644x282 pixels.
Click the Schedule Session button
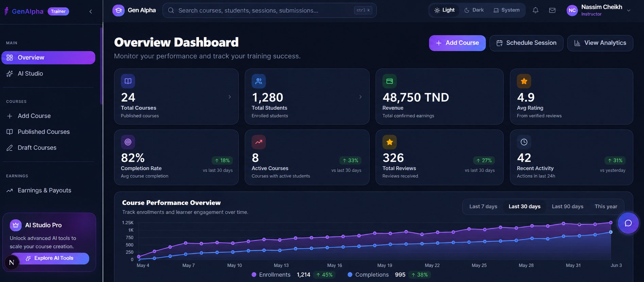pos(526,43)
